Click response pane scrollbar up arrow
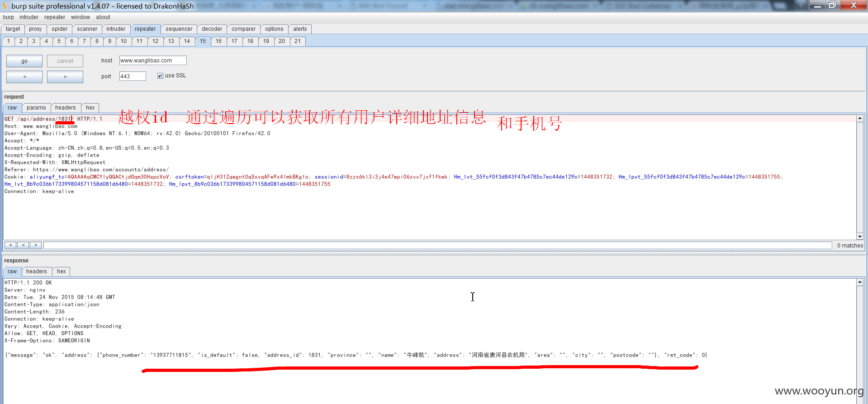This screenshot has height=404, width=868. point(860,282)
